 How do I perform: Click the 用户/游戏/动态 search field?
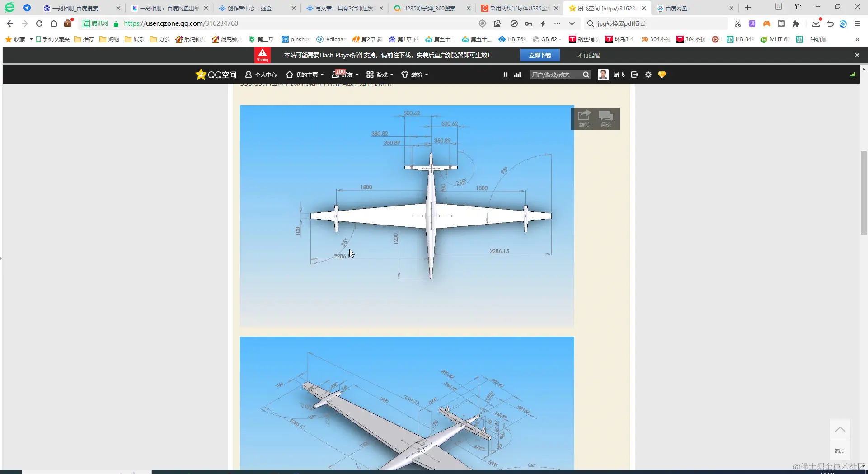555,74
